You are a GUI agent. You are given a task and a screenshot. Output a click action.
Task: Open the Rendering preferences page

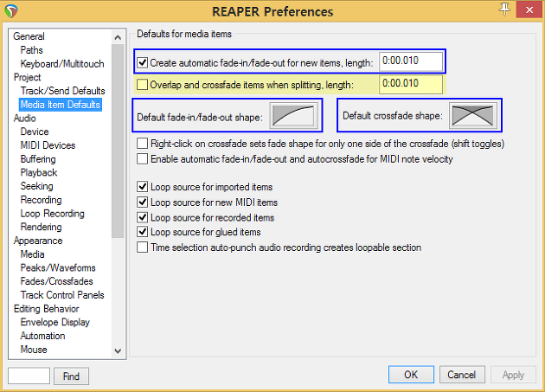[x=41, y=227]
